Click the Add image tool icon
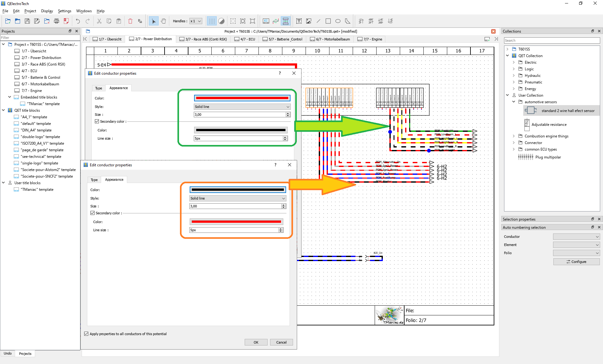Image resolution: width=603 pixels, height=364 pixels. 309,21
